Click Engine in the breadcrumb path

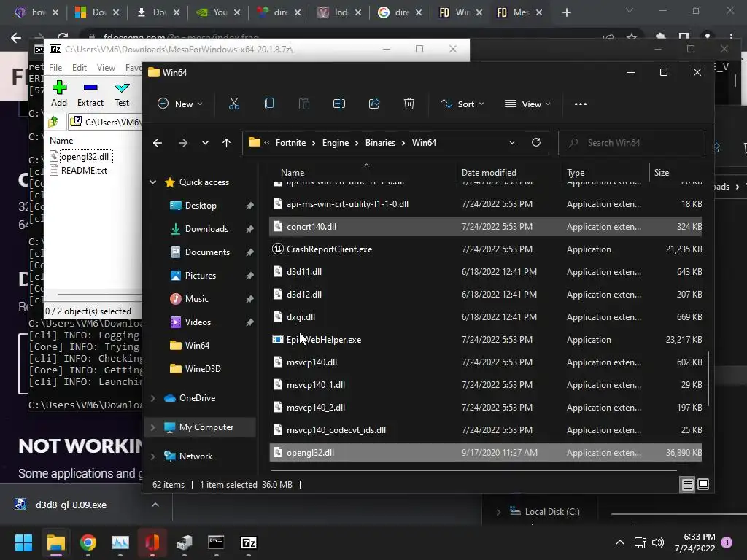click(336, 143)
